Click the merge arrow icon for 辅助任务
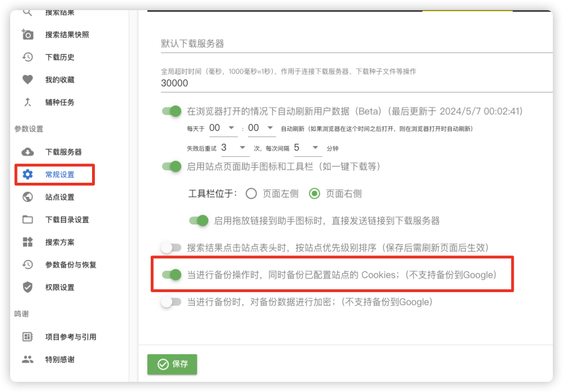 click(27, 102)
